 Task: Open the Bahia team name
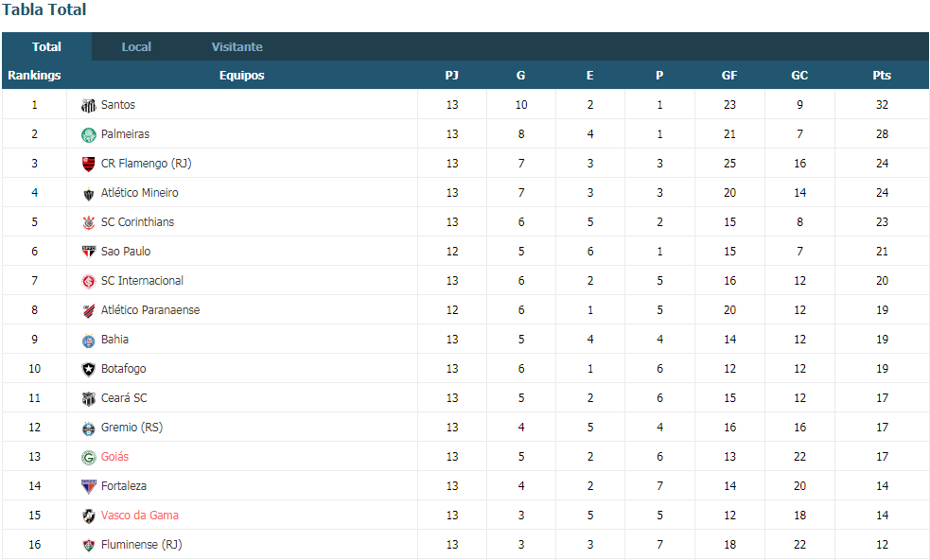click(x=114, y=340)
